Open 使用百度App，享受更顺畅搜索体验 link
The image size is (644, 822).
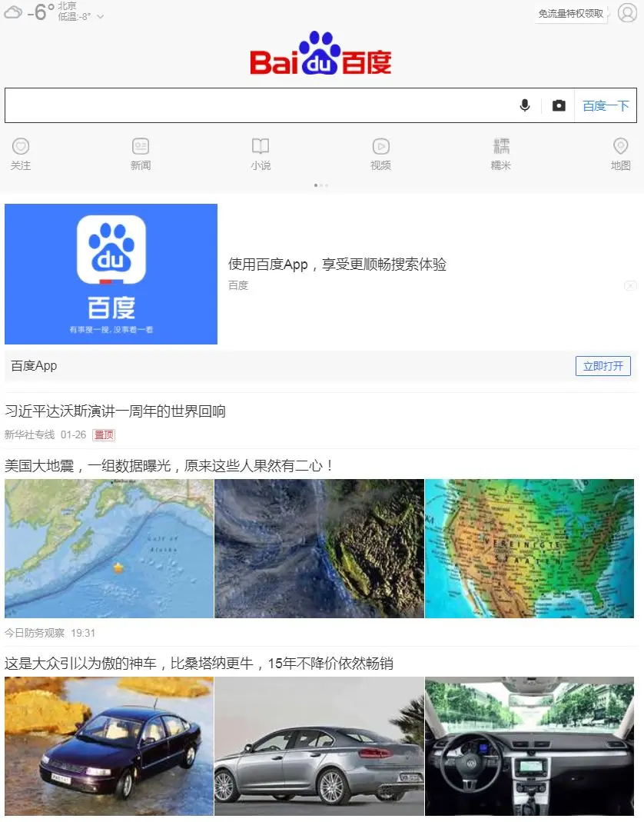point(337,265)
